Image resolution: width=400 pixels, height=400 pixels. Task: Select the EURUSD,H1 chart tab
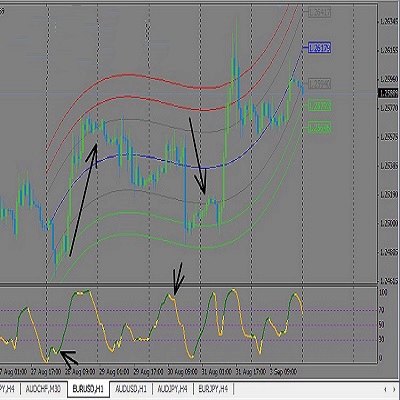tap(88, 389)
